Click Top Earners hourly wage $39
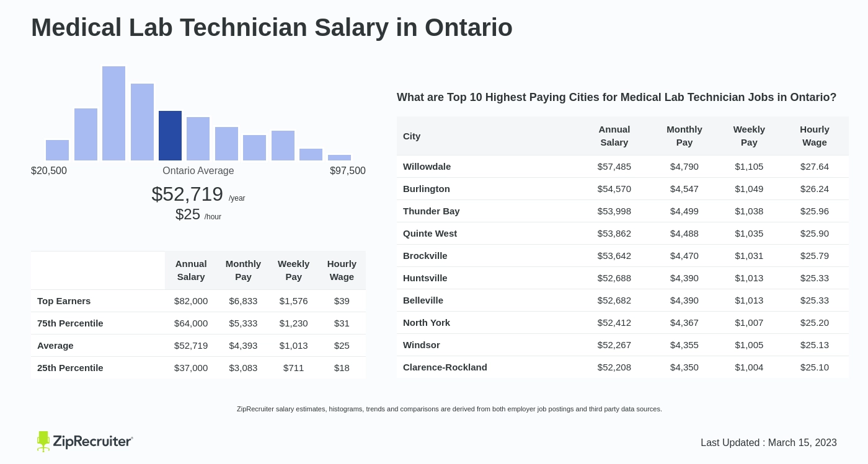Viewport: 868px width, 464px height. coord(342,300)
